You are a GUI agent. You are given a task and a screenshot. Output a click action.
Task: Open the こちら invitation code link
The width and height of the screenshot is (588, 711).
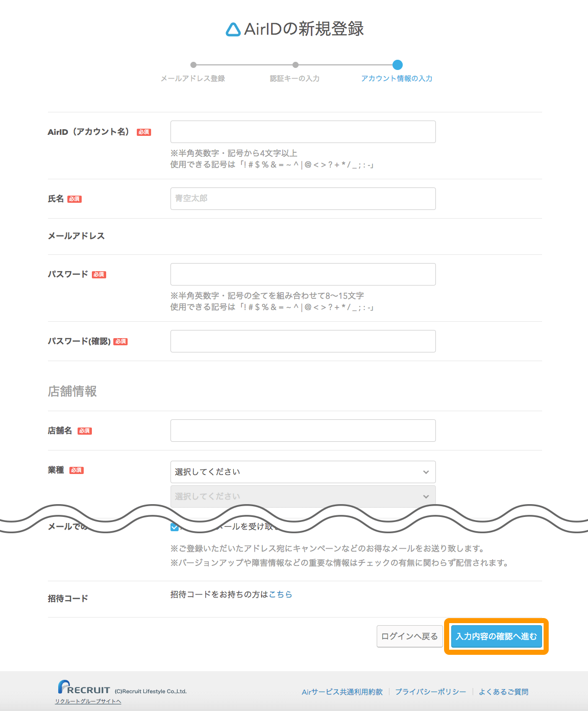point(281,595)
